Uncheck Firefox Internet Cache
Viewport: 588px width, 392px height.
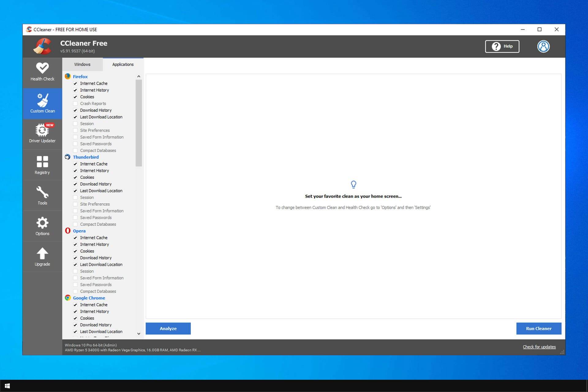pos(75,83)
